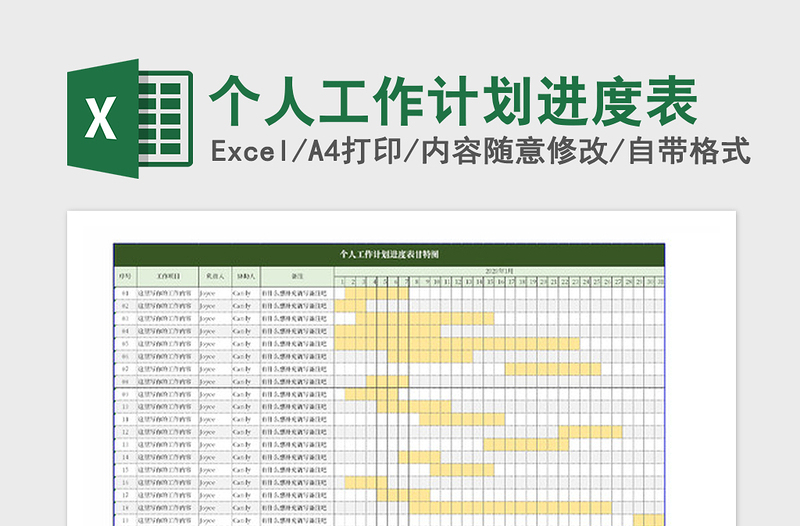Select row number 18 cell

coord(125,508)
